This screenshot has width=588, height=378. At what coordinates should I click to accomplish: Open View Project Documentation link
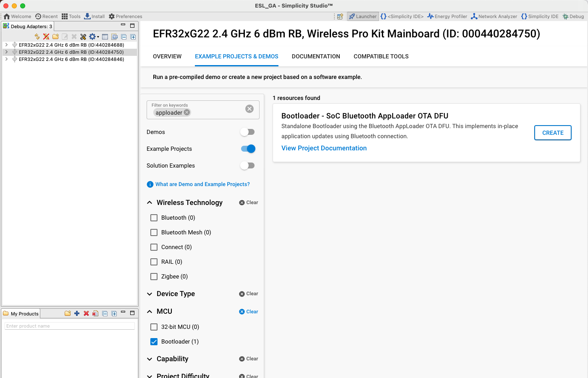tap(324, 148)
